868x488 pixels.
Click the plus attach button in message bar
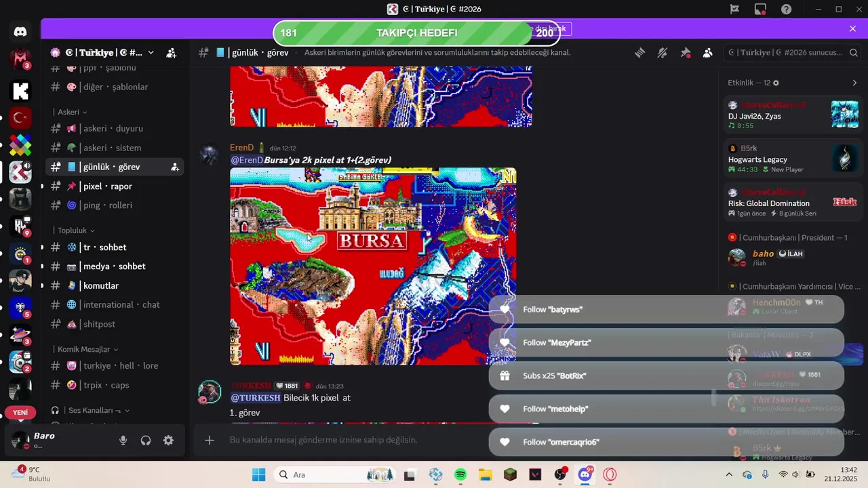[210, 440]
